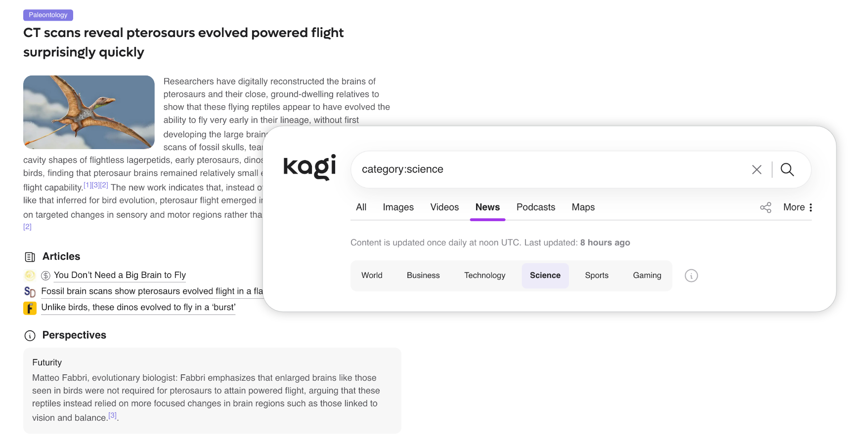Deselect the highlighted Science category filter
This screenshot has height=436, width=868.
(545, 276)
